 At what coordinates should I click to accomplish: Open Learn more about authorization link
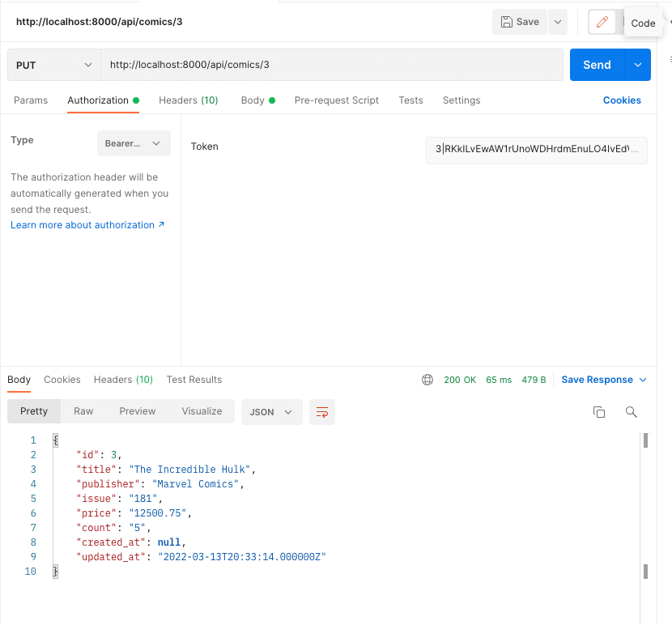coord(87,225)
